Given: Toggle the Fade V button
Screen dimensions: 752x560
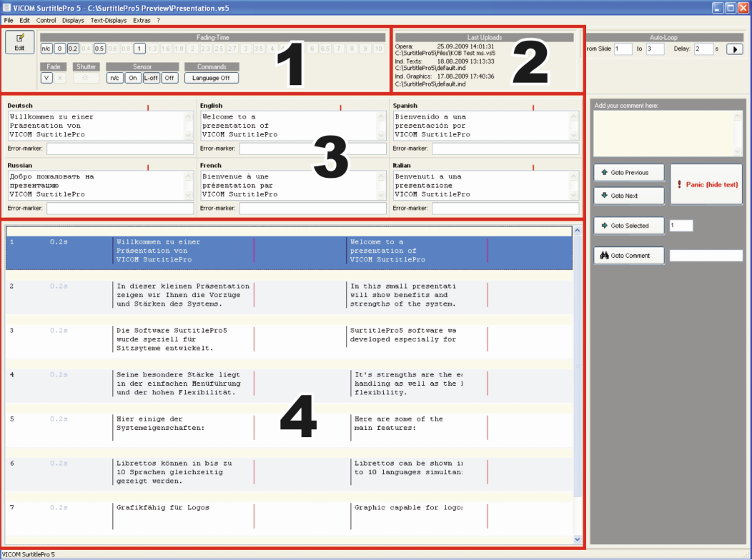Looking at the screenshot, I should (46, 78).
